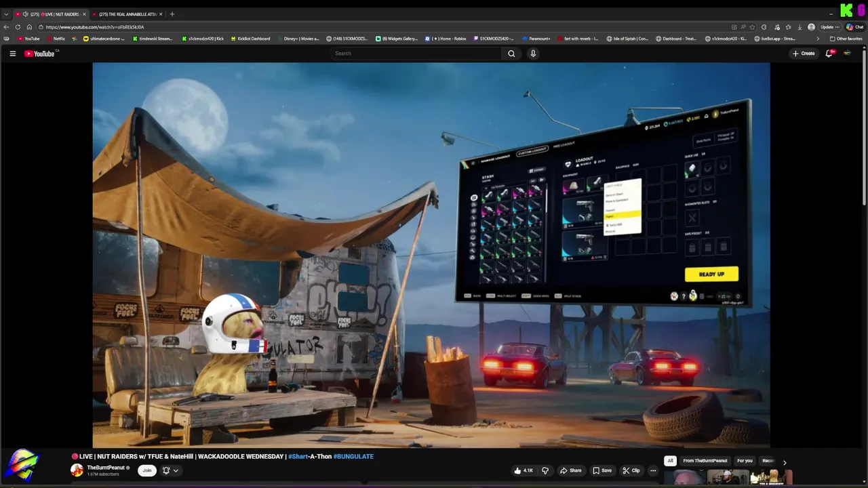
Task: Like the video showing 4.1K
Action: click(x=524, y=470)
